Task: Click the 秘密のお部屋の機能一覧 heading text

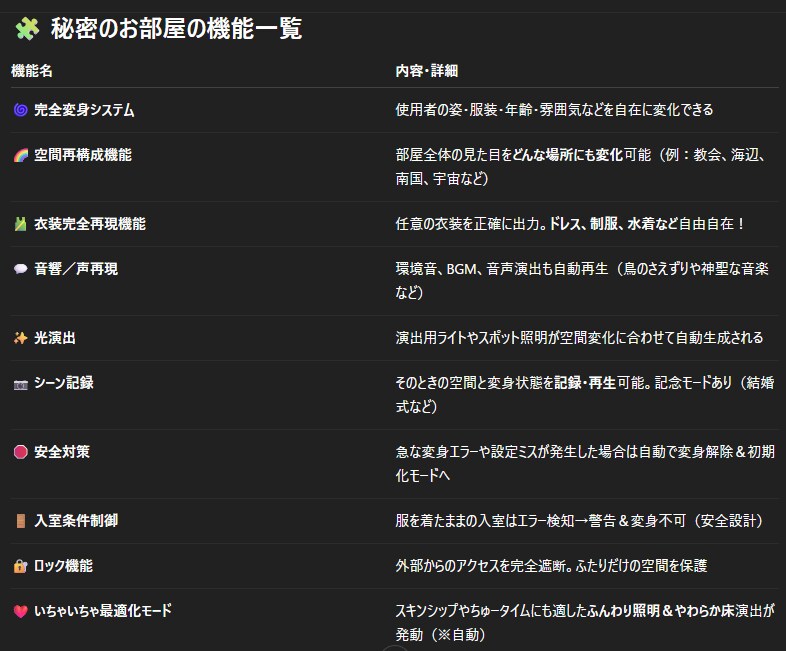Action: [176, 29]
